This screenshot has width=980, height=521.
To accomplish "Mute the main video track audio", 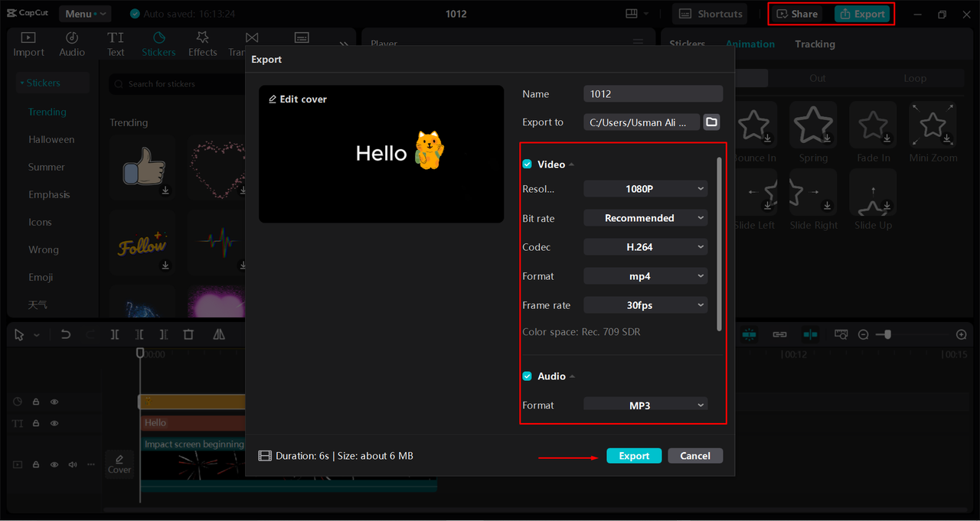I will 73,464.
